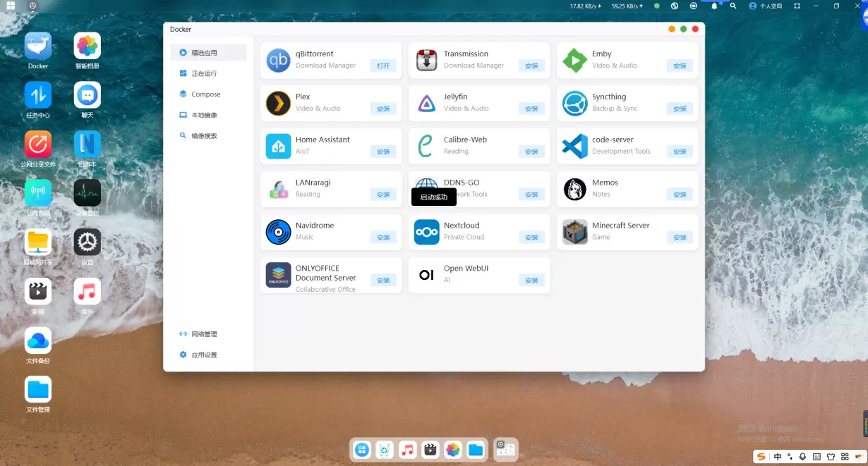868x466 pixels.
Task: Open the search magnifier in top bar
Action: tap(733, 6)
